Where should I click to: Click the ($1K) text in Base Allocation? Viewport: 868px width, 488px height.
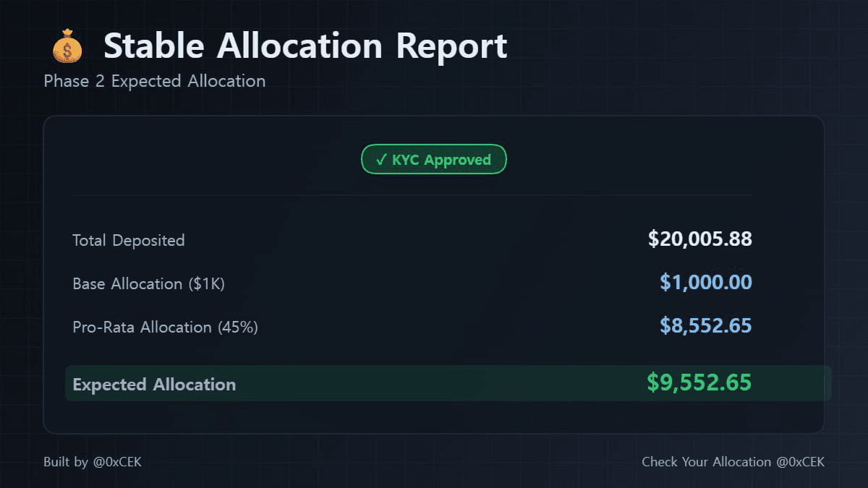[206, 283]
